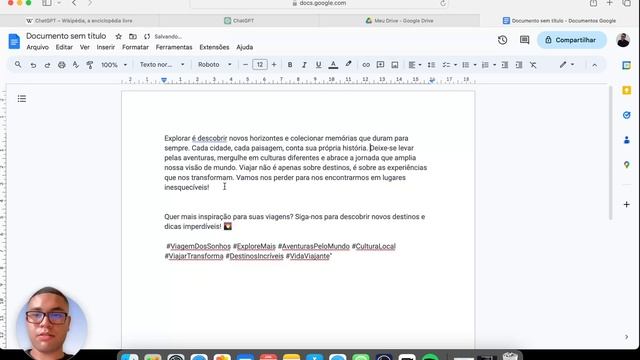The image size is (640, 360).
Task: Open the Ver menu
Action: click(84, 47)
